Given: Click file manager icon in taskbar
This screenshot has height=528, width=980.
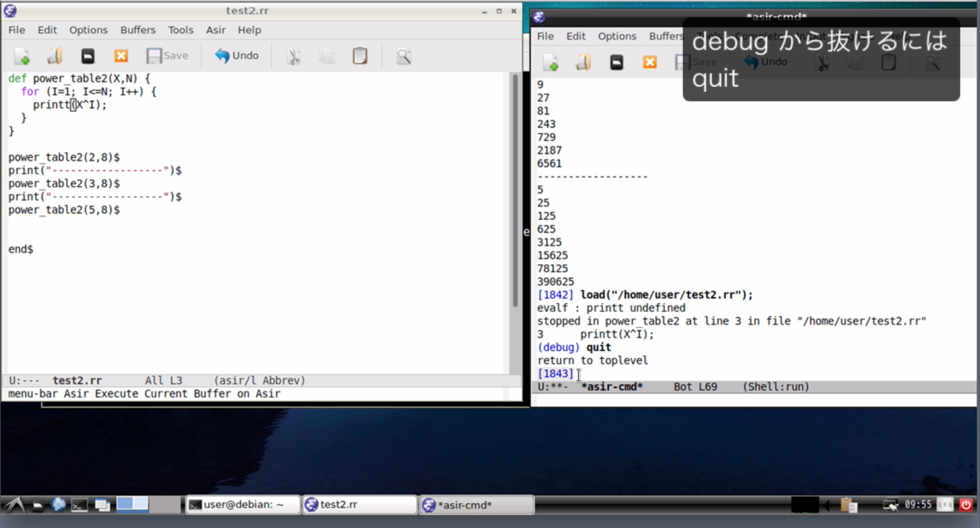Looking at the screenshot, I should [x=37, y=505].
